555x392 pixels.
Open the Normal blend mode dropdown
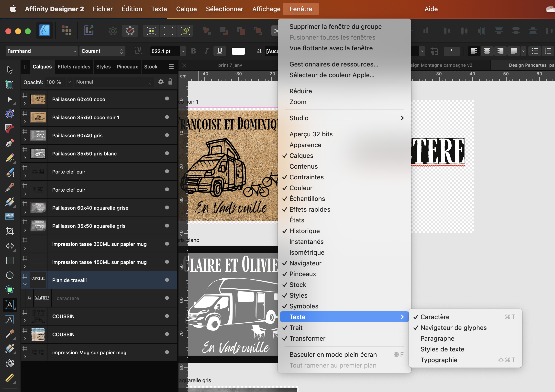click(114, 82)
